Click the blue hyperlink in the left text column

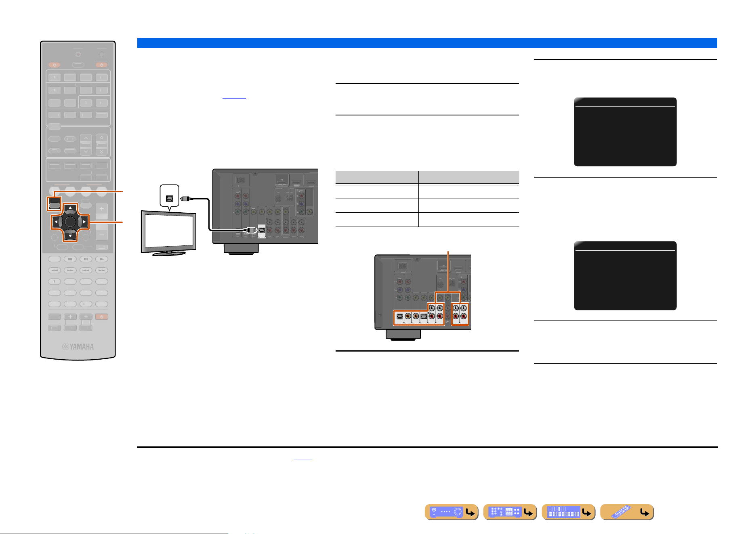(234, 97)
